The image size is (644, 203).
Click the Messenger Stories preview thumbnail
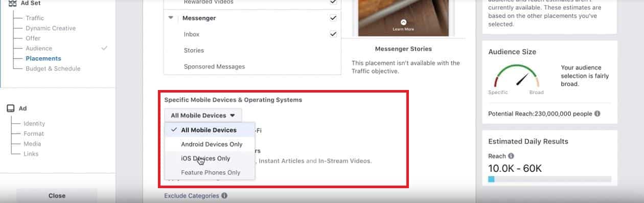pos(403,18)
